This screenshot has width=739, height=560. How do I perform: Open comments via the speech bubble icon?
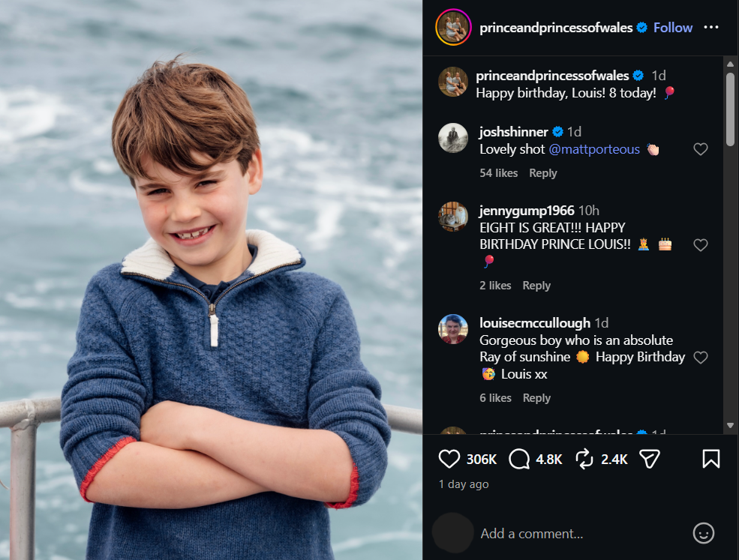(x=519, y=459)
